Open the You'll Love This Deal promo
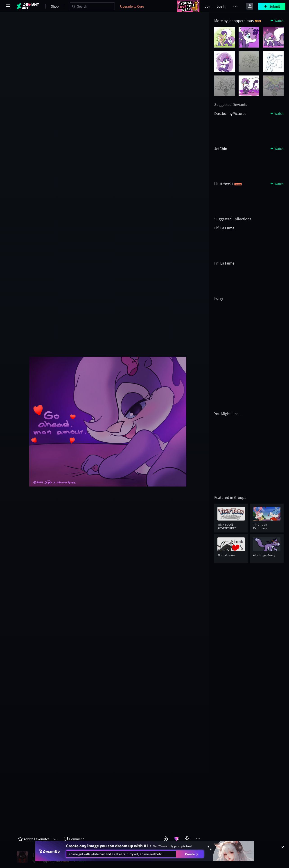Screen dimensions: 289x868 coord(188,6)
